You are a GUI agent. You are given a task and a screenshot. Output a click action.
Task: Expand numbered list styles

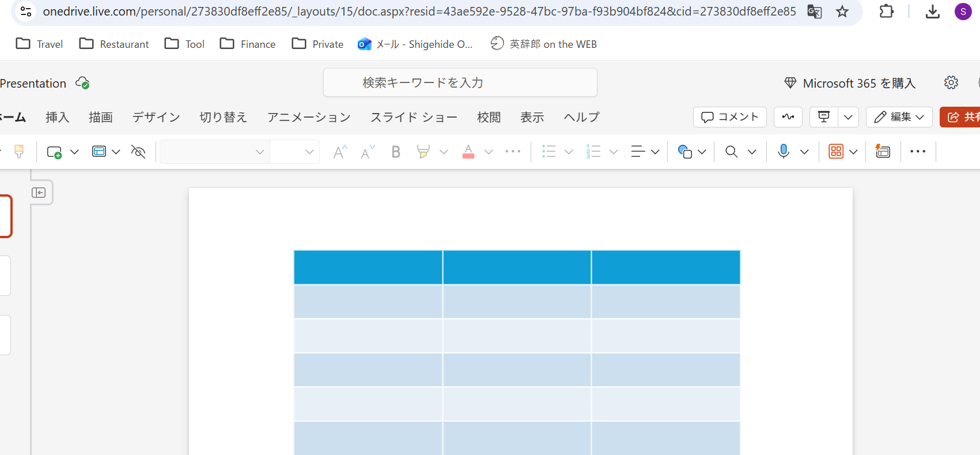coord(614,152)
